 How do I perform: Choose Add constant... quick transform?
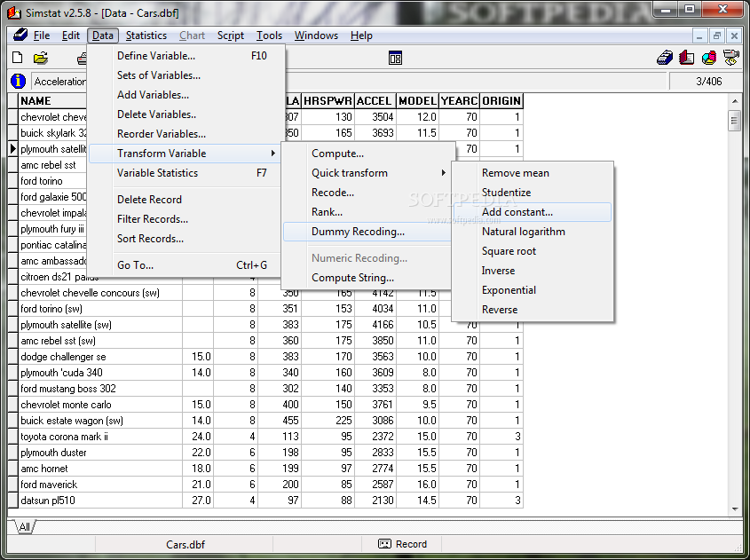coord(533,212)
